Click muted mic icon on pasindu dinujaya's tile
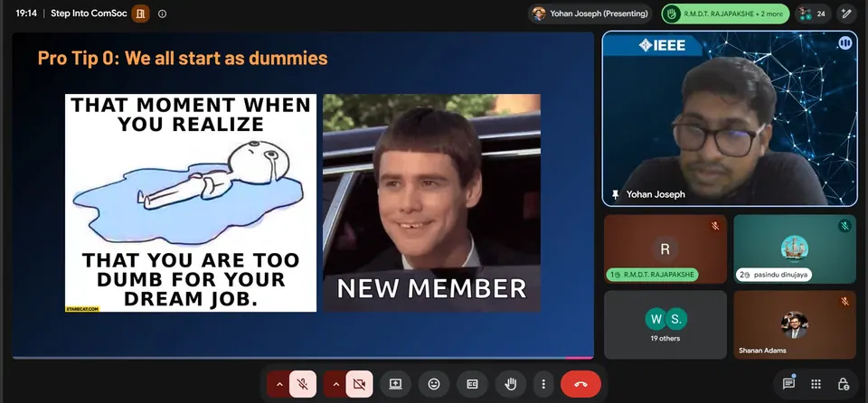This screenshot has height=403, width=868. point(844,226)
